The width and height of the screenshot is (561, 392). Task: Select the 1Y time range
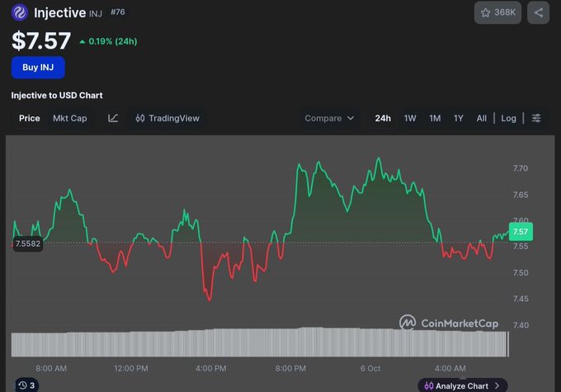pyautogui.click(x=459, y=118)
